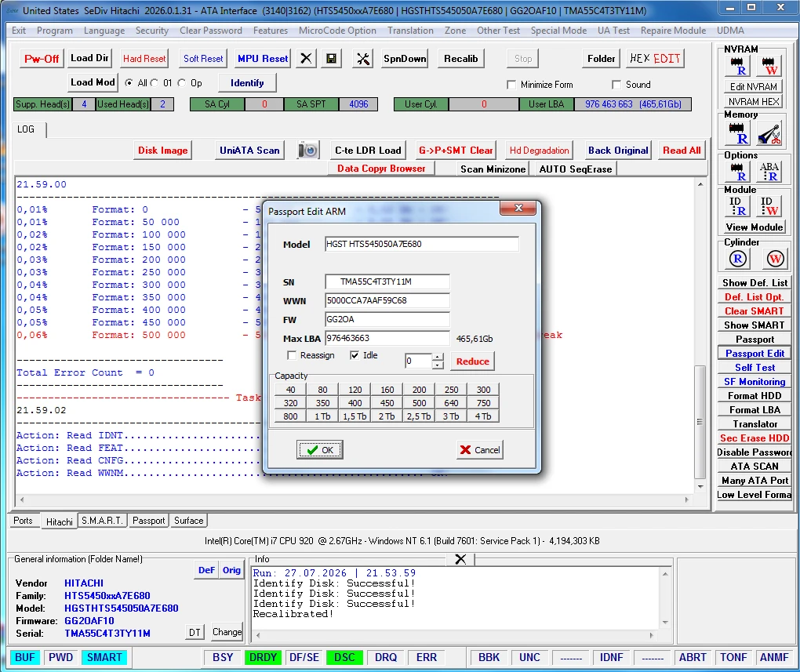This screenshot has height=672, width=800.
Task: Click the X cancel icon beside MPU Reset
Action: coord(306,59)
